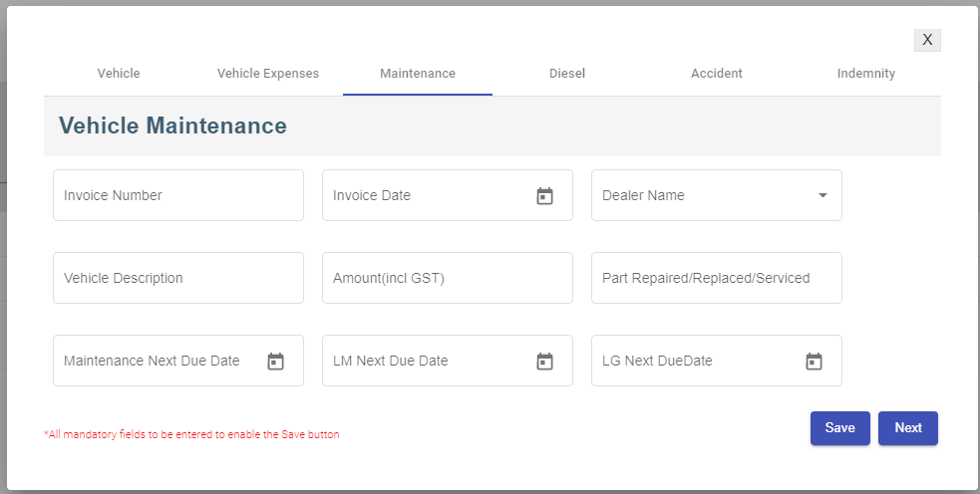
Task: Switch to the Accident tab
Action: coord(717,74)
